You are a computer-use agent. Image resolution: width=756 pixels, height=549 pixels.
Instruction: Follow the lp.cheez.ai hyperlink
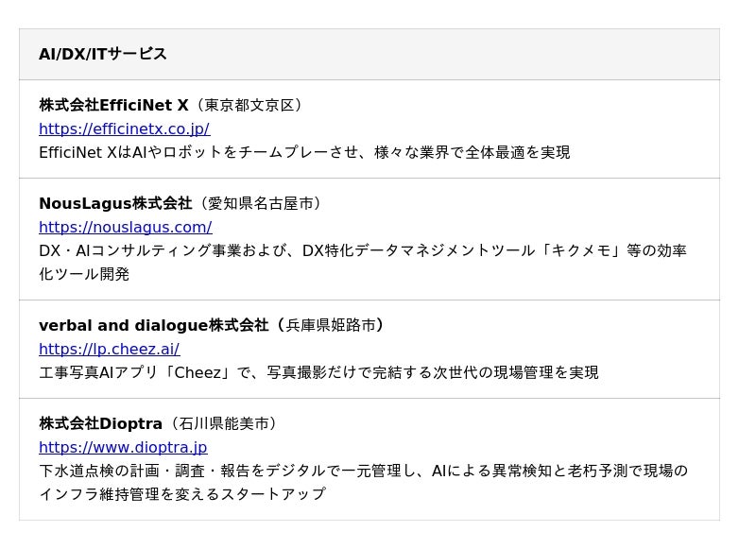[x=109, y=349]
